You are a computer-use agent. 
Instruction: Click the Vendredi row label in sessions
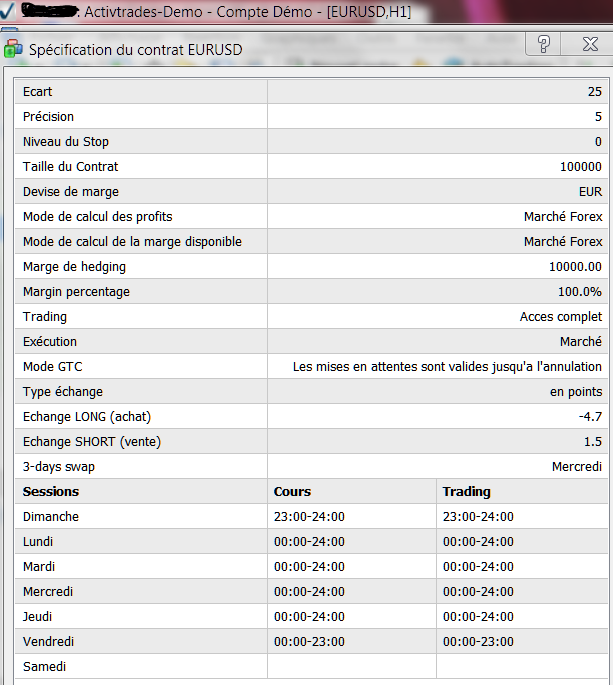[x=49, y=642]
